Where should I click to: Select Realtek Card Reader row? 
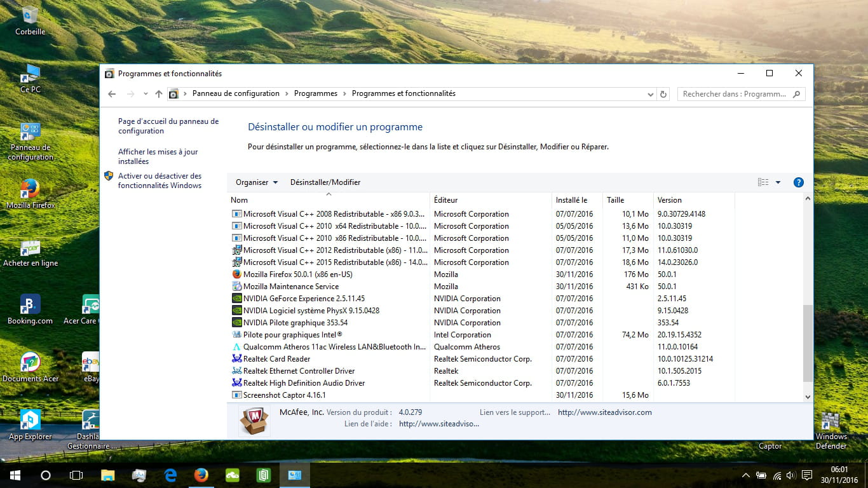(483, 359)
